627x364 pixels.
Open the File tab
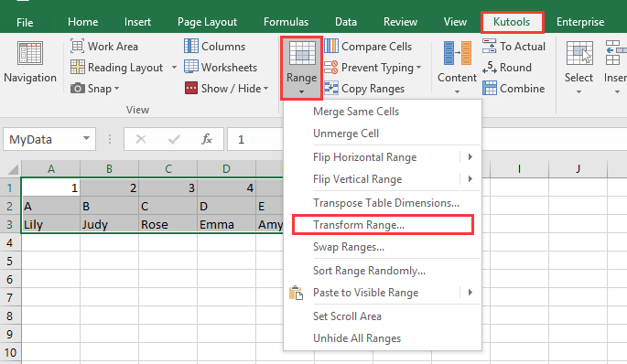[25, 22]
